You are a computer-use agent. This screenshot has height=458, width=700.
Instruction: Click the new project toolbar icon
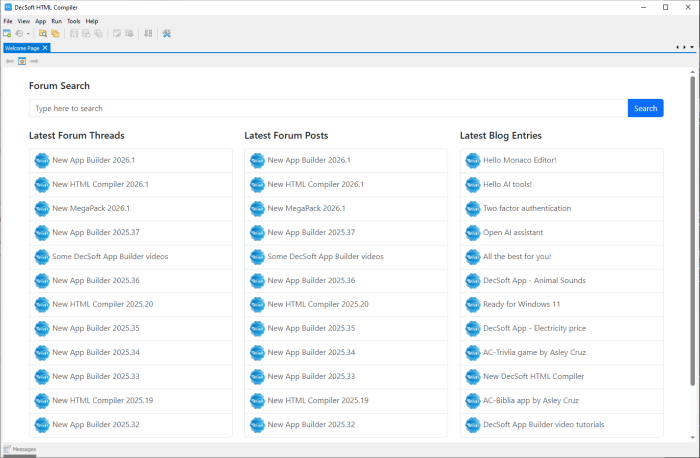coord(7,33)
